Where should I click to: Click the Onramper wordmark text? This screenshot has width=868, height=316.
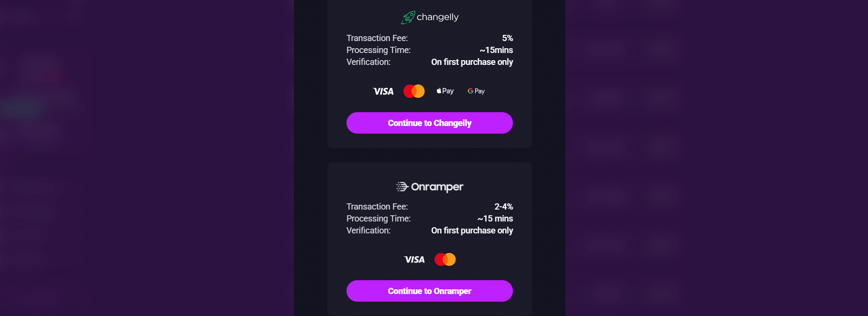(437, 187)
